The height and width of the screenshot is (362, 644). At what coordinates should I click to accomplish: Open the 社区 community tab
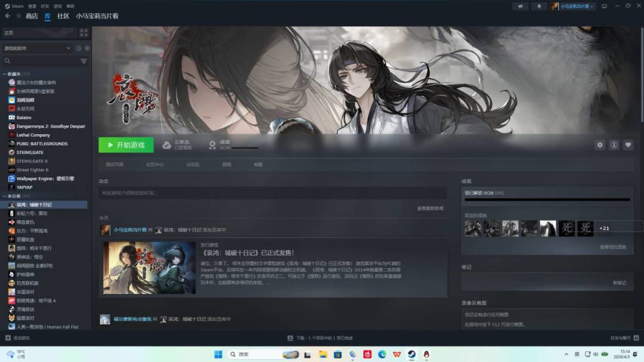[x=63, y=16]
